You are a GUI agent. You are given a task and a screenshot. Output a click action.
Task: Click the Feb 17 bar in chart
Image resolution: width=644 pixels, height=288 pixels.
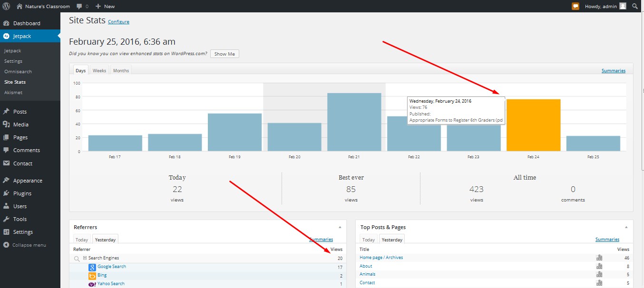tap(115, 143)
